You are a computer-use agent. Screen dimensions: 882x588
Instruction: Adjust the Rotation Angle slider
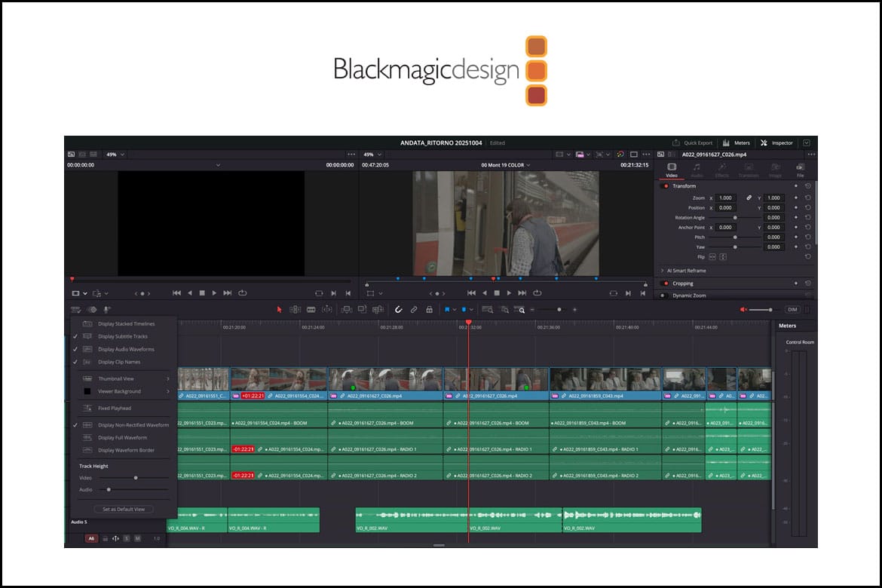tap(735, 218)
